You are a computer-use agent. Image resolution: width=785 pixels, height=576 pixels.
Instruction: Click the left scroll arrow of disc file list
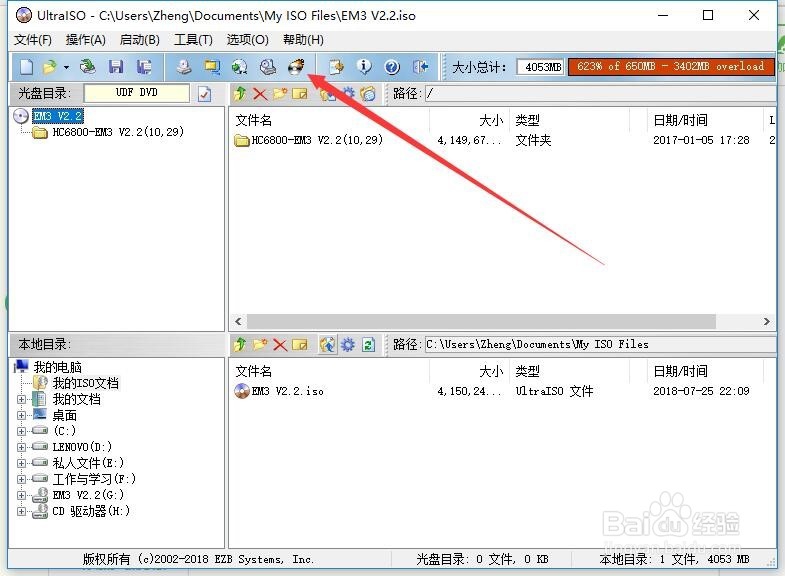coord(238,321)
